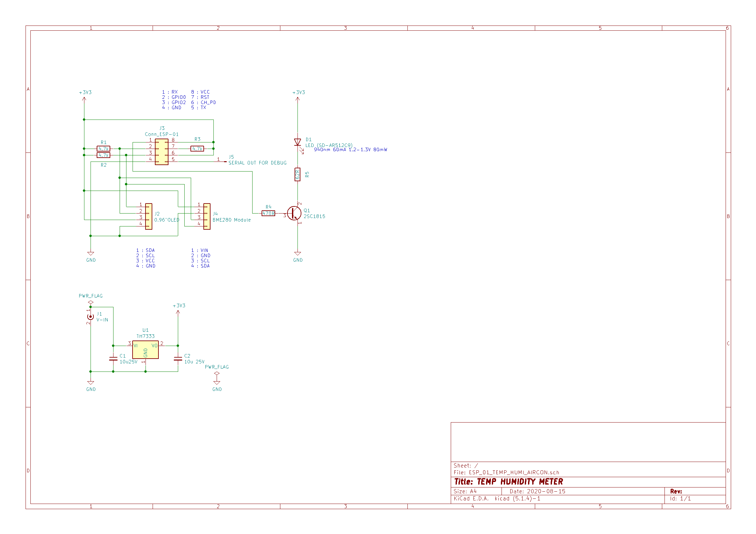Click the Title TEMP HUMIDITY METER field
The image size is (756, 534).
pos(508,482)
